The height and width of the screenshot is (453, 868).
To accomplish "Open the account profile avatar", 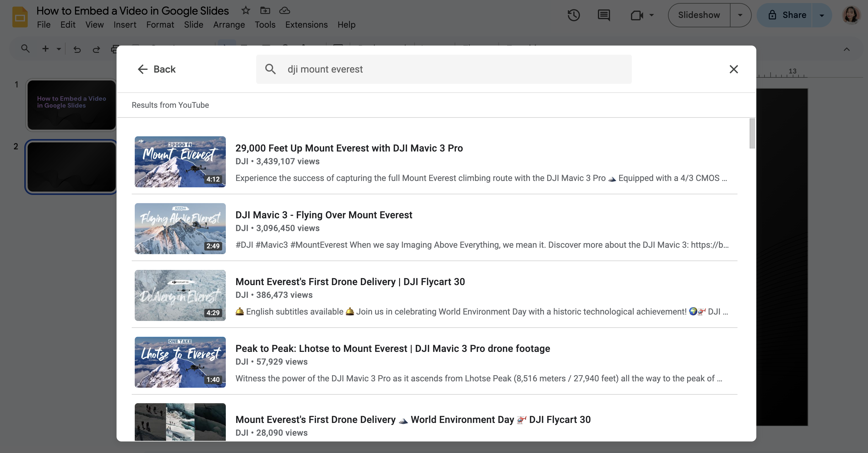I will (851, 15).
